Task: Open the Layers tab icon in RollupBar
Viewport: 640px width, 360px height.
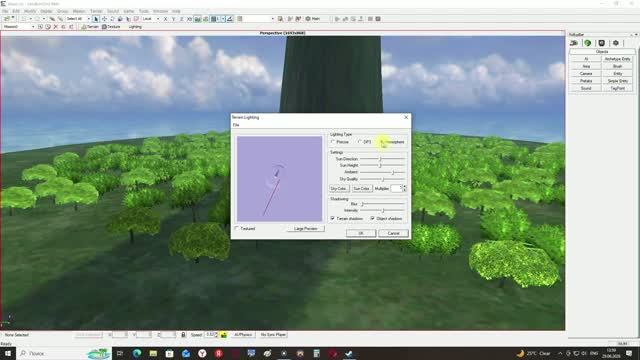Action: coord(616,43)
